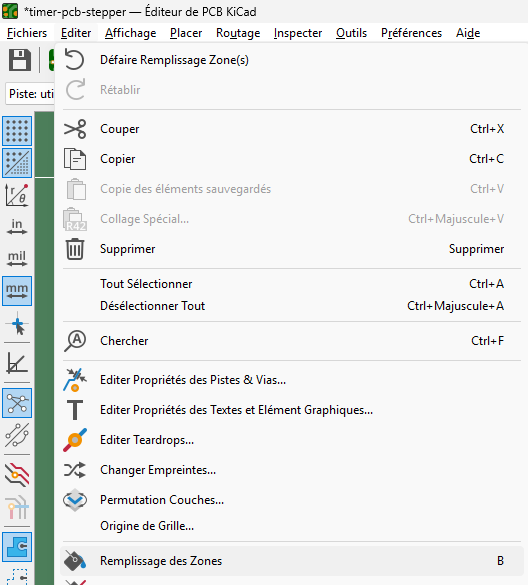Open the Affichage menu
Viewport: 528px width, 585px height.
click(x=131, y=33)
